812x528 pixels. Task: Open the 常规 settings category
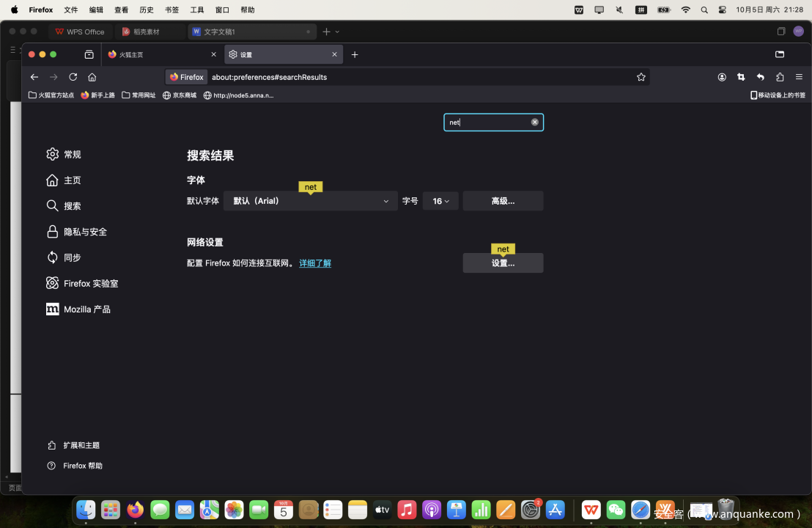point(63,155)
